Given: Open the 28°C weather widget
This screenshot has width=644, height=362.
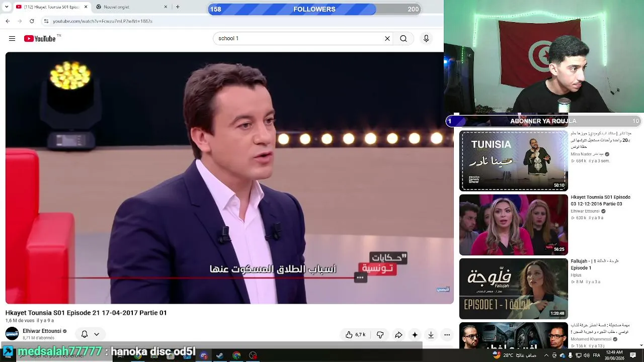Looking at the screenshot, I should click(x=515, y=355).
